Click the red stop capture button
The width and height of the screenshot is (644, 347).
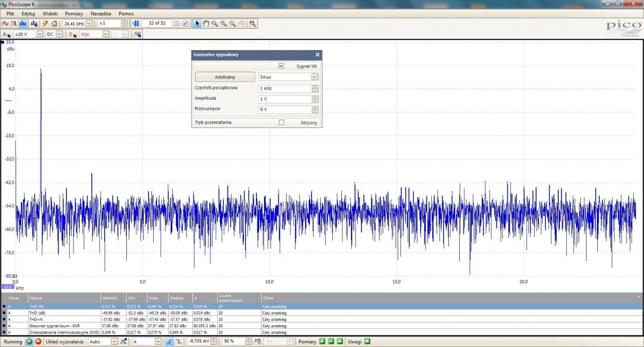38,341
